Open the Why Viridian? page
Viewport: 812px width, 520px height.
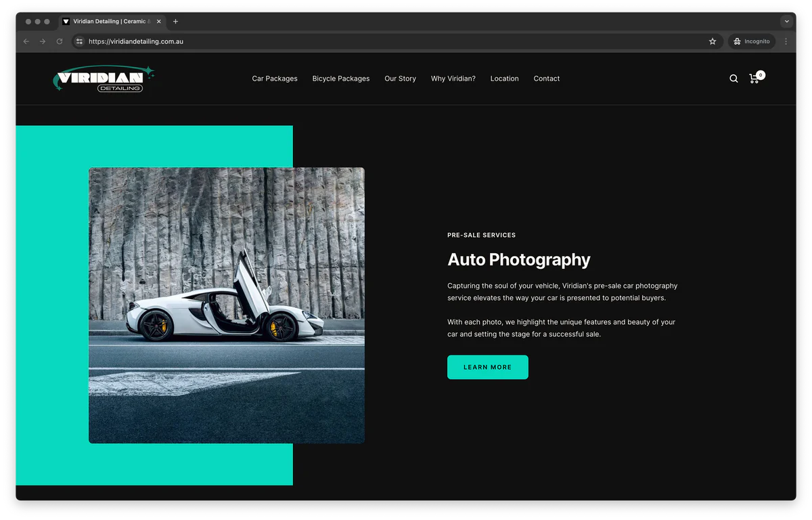click(x=453, y=79)
